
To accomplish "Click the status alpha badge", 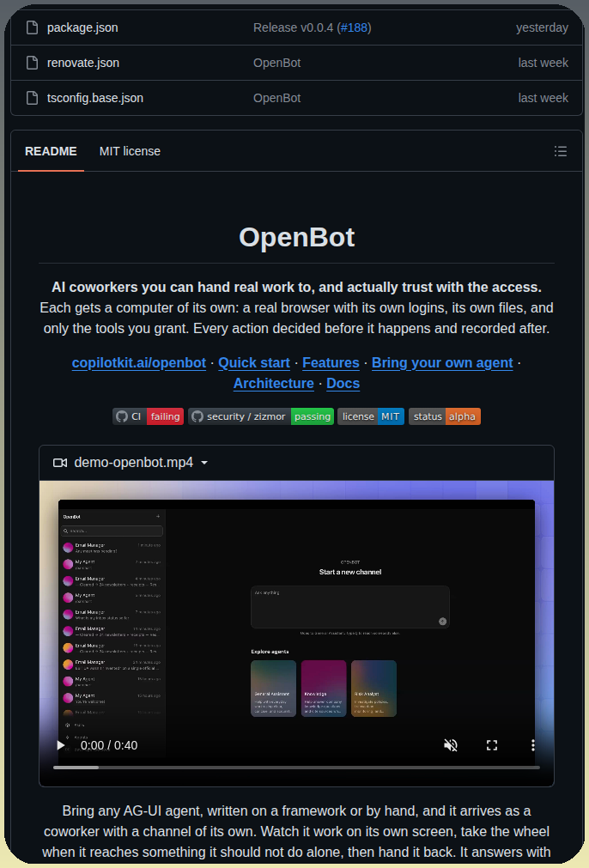I will tap(445, 416).
